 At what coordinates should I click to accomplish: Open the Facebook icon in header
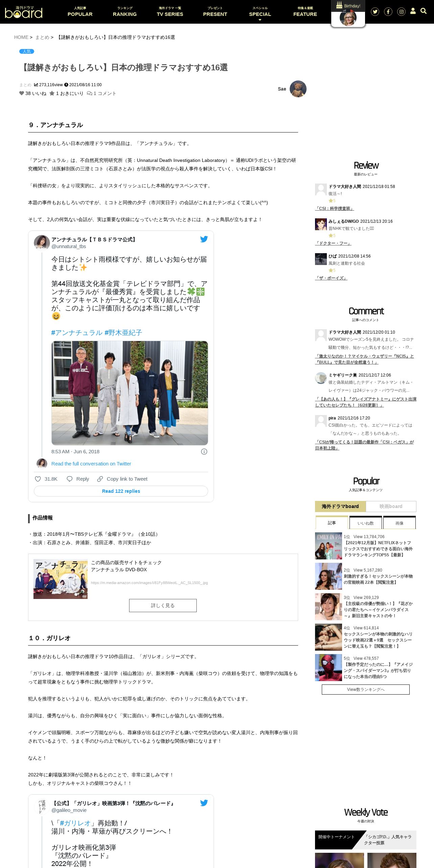pyautogui.click(x=388, y=12)
